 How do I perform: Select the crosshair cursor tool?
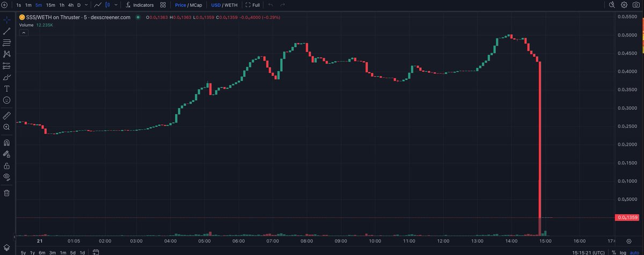6,19
